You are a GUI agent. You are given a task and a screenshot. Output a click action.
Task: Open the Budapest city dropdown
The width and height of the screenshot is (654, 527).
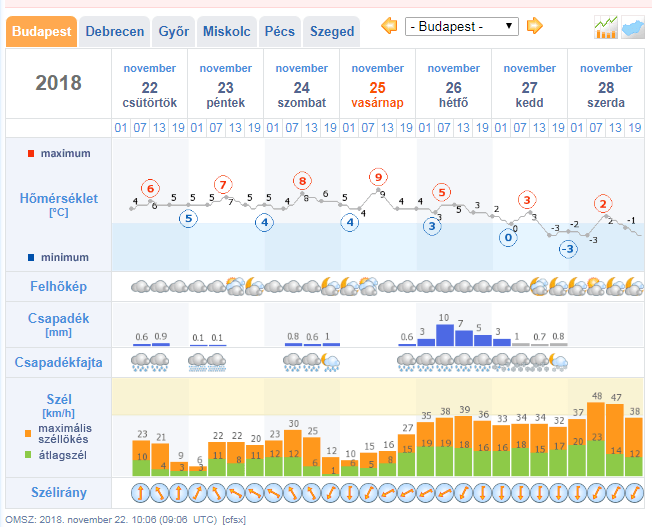tap(462, 26)
